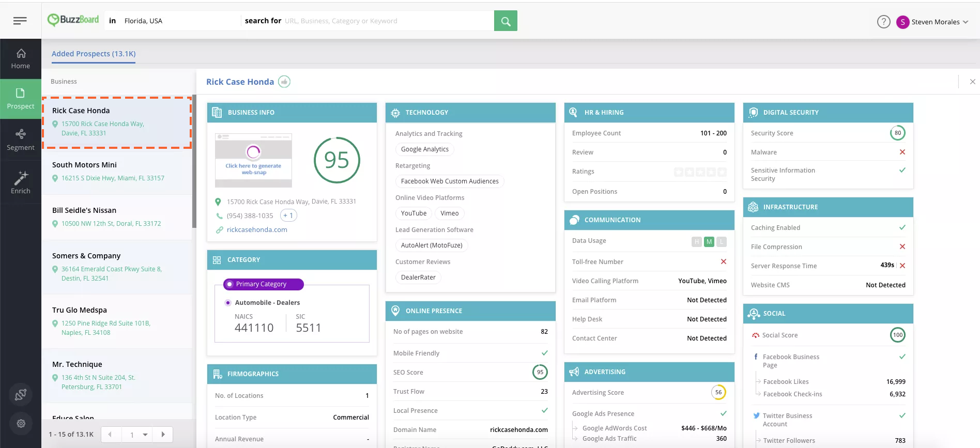Click the Steven Morales avatar icon
980x448 pixels.
tap(903, 22)
